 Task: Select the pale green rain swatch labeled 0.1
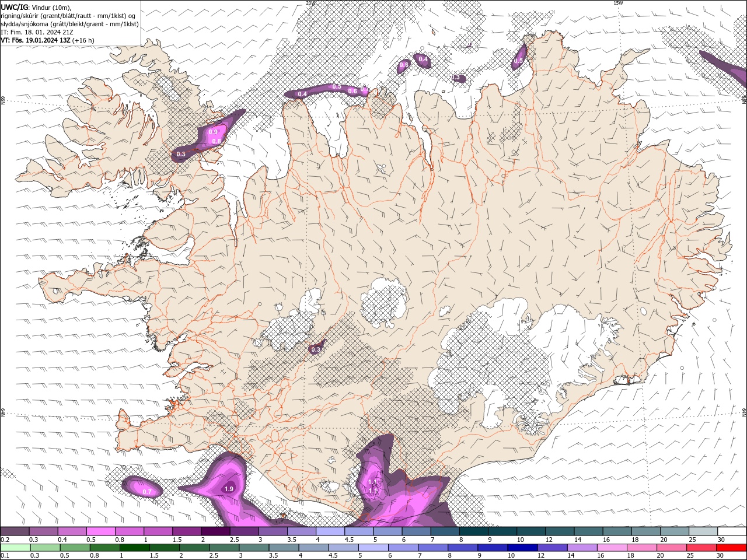(15, 548)
